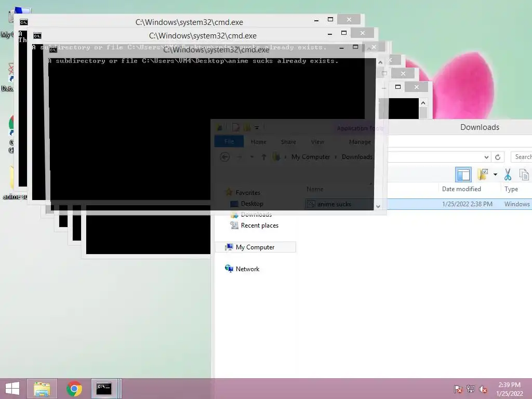Viewport: 532px width, 399px height.
Task: Click the Recent places icon in navigation pane
Action: click(x=234, y=225)
